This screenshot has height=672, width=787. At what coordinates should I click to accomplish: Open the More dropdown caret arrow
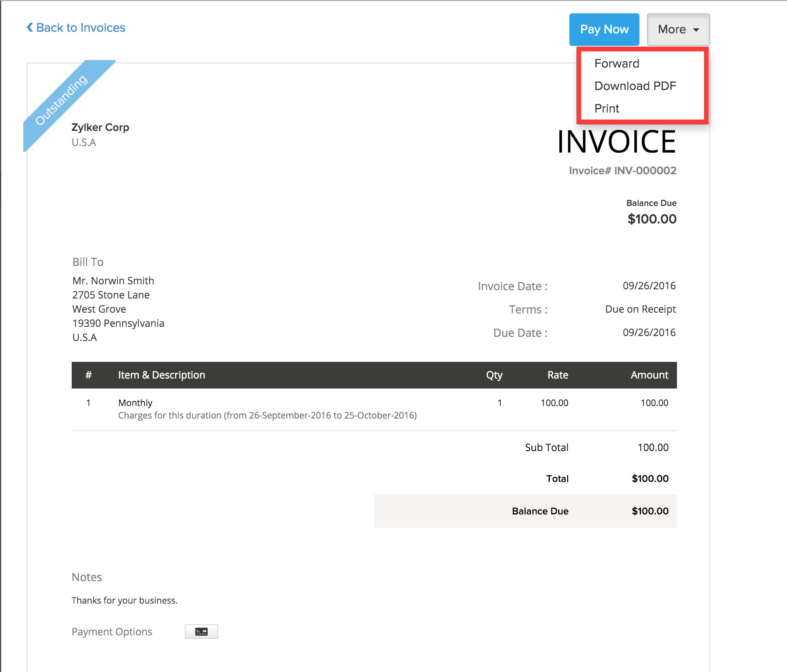coord(697,30)
